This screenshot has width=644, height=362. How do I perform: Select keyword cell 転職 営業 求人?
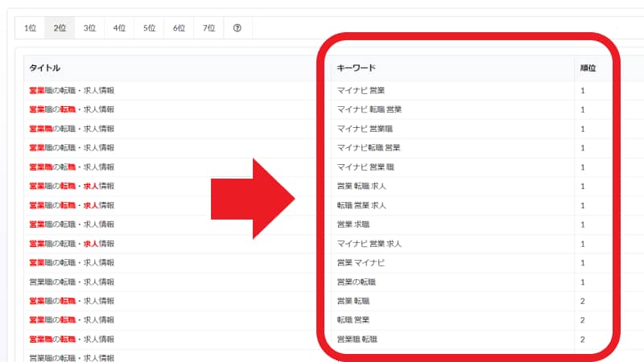[361, 205]
